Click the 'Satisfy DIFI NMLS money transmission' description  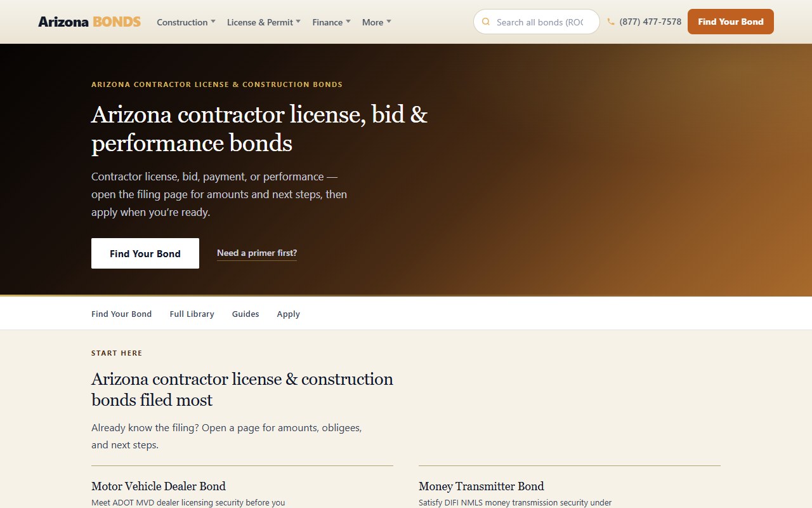click(515, 503)
